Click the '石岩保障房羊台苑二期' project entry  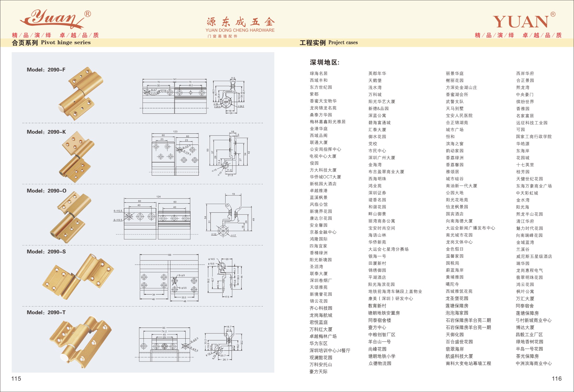click(468, 320)
